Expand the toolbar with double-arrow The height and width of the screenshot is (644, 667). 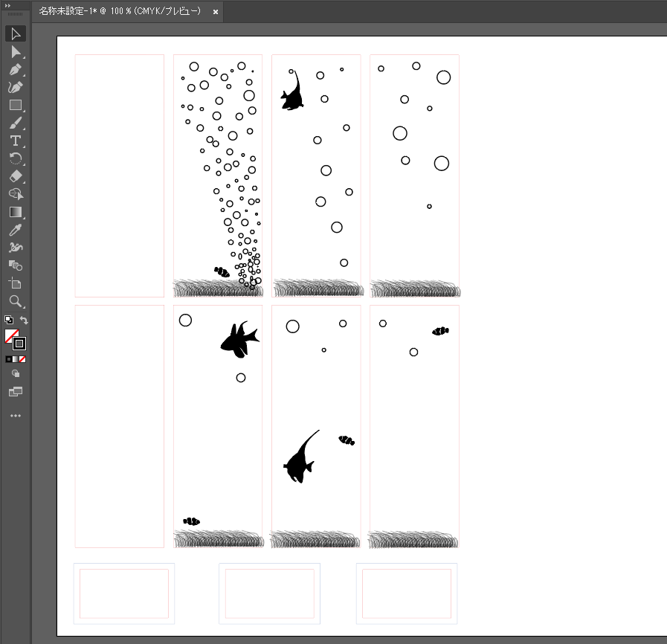coord(7,5)
